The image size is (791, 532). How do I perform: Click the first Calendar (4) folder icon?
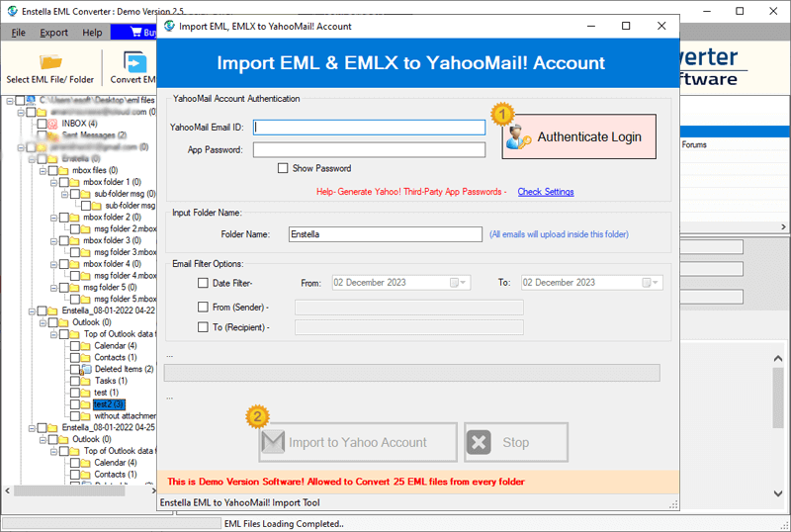pyautogui.click(x=86, y=346)
